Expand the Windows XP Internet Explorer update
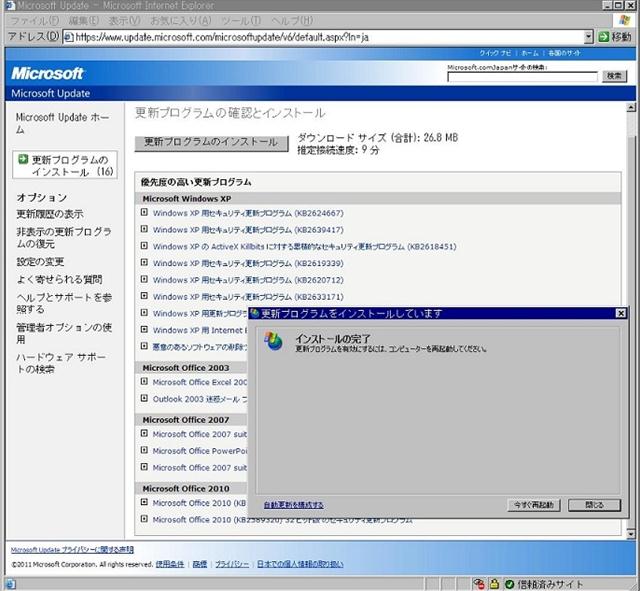The height and width of the screenshot is (591, 640). tap(144, 329)
